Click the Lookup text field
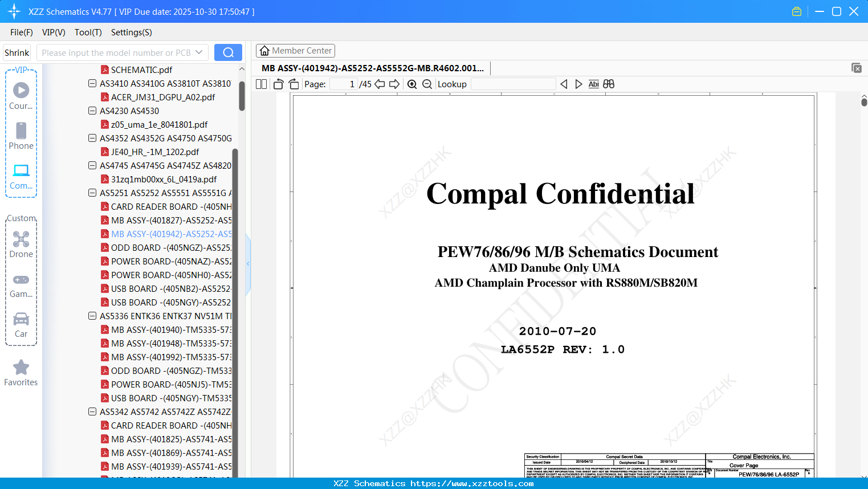Screen dimensions: 868x489 coord(513,84)
